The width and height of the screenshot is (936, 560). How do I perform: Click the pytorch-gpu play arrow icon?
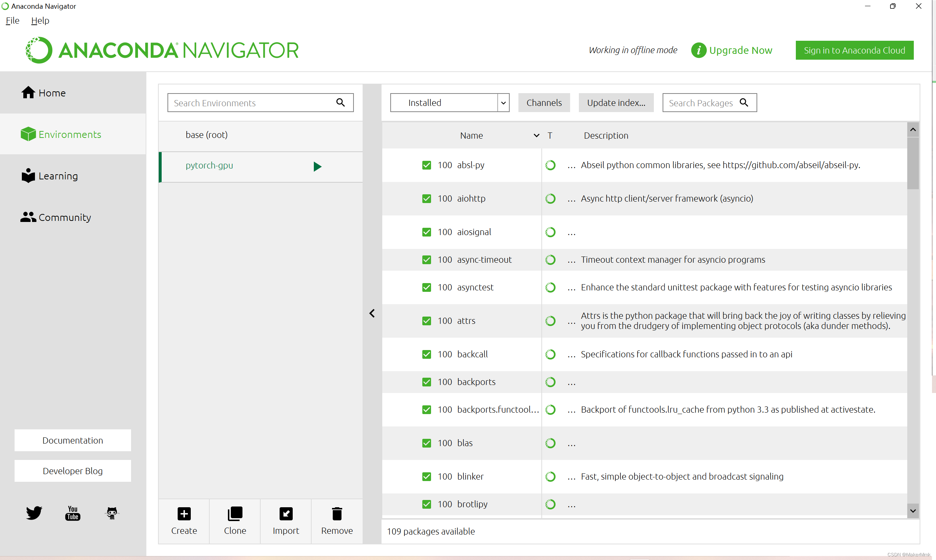317,166
